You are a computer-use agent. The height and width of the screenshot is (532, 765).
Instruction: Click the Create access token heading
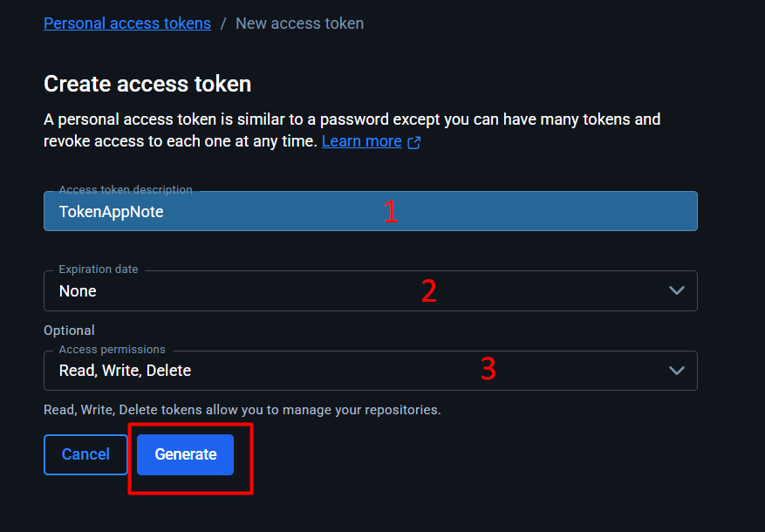(147, 84)
